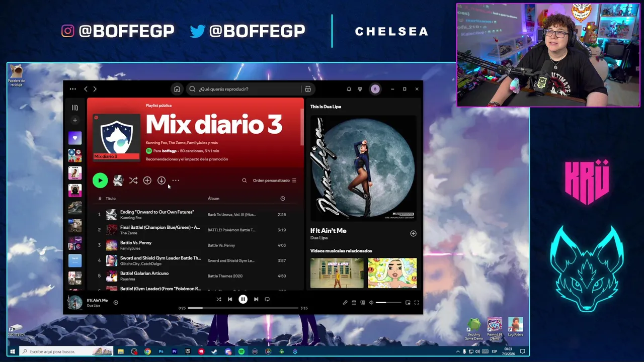The width and height of the screenshot is (644, 362).
Task: Click the Mix diario 3 cover art
Action: [x=117, y=137]
